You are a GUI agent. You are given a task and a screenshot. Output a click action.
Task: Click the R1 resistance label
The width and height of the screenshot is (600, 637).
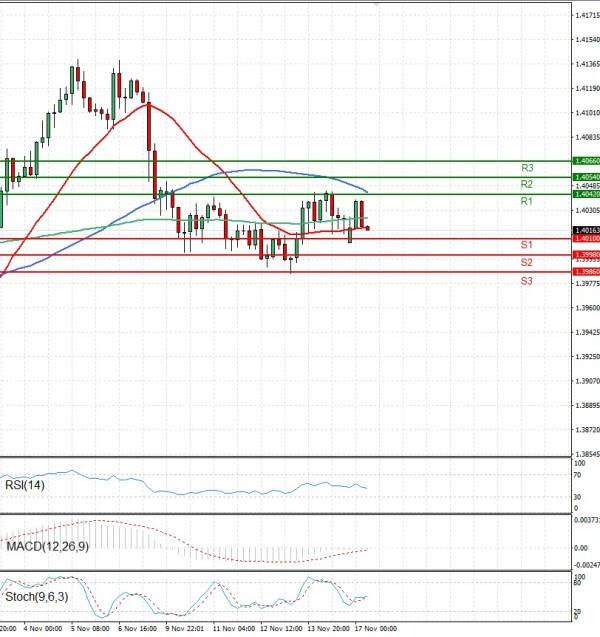pos(526,202)
